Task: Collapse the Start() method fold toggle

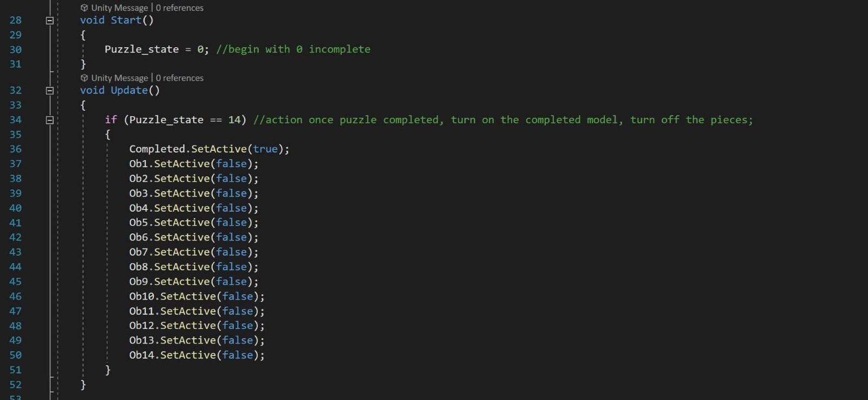Action: coord(49,21)
